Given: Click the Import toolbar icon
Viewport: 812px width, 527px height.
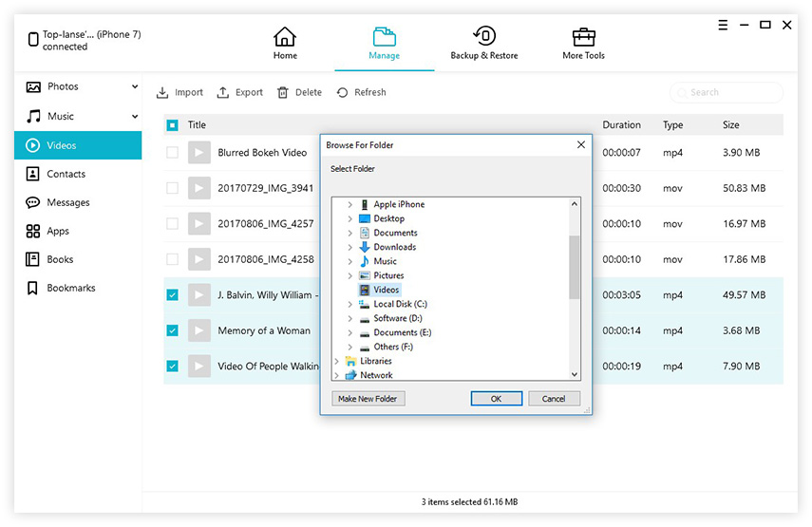Looking at the screenshot, I should tap(163, 92).
